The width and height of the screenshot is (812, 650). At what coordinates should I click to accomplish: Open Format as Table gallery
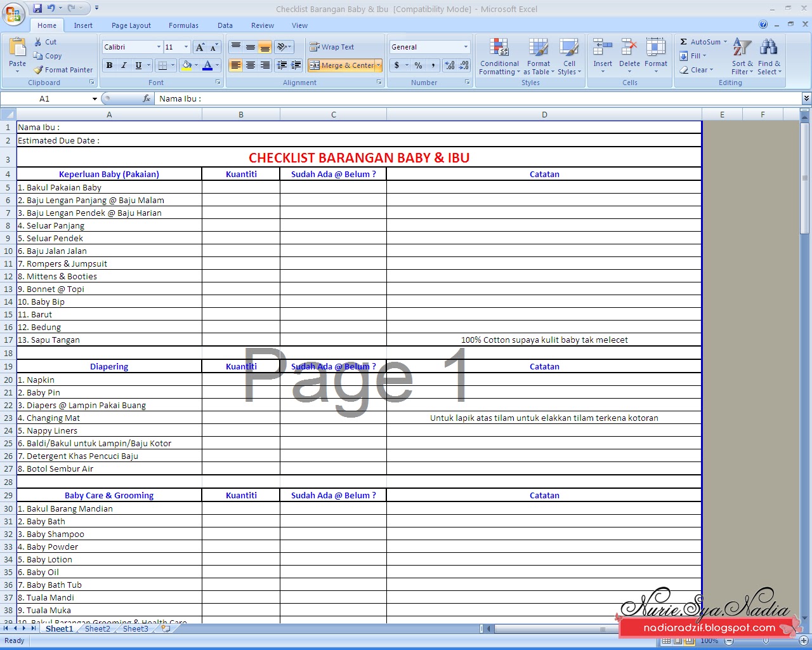pos(539,56)
